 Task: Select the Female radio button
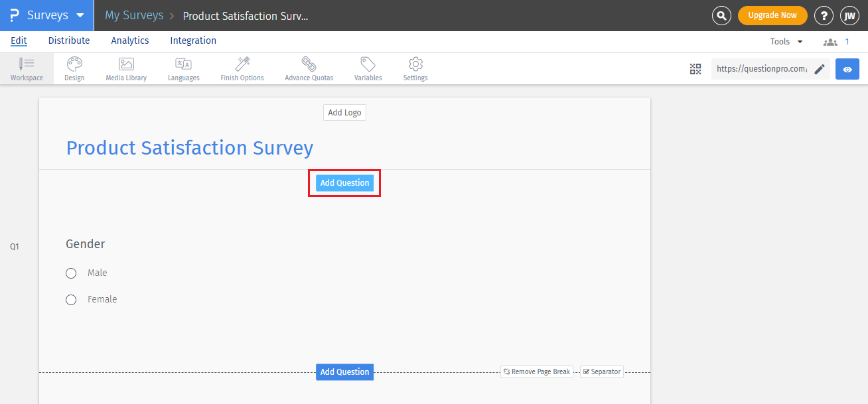click(71, 299)
